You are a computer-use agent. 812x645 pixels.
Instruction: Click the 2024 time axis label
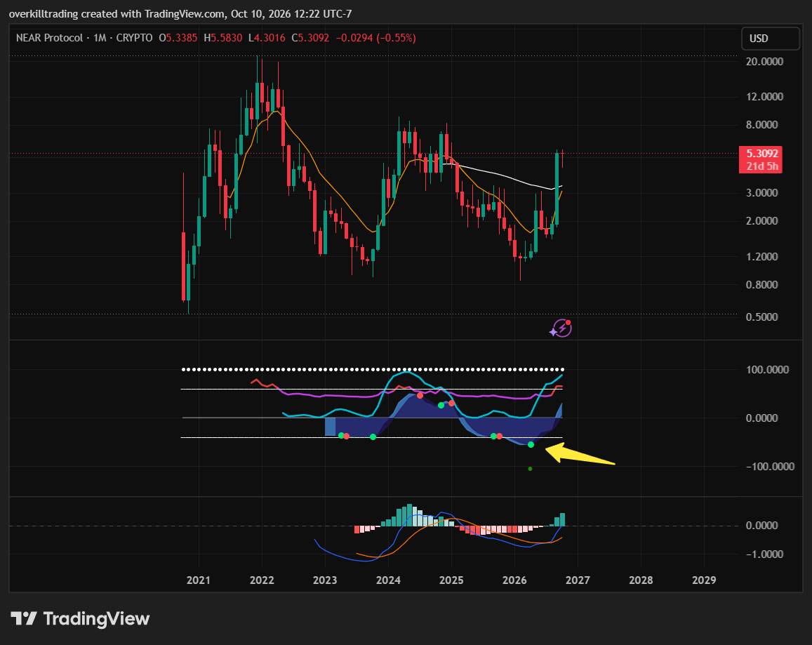[x=388, y=580]
